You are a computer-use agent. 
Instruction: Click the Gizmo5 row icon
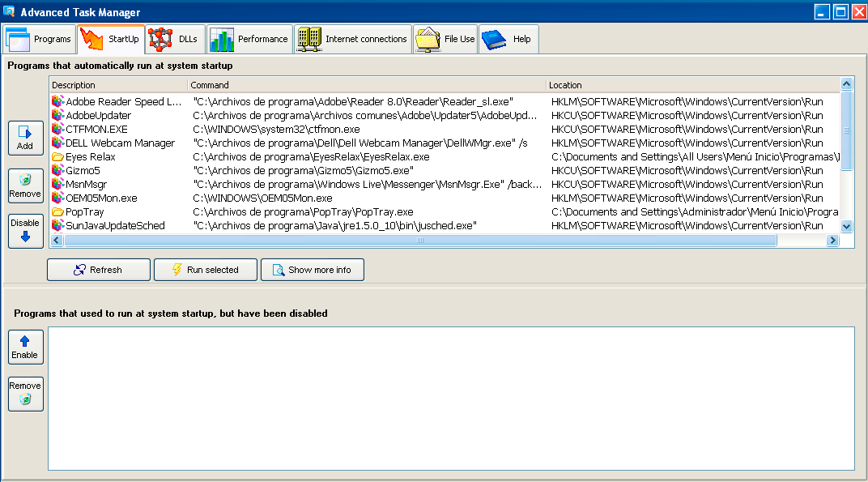(57, 171)
